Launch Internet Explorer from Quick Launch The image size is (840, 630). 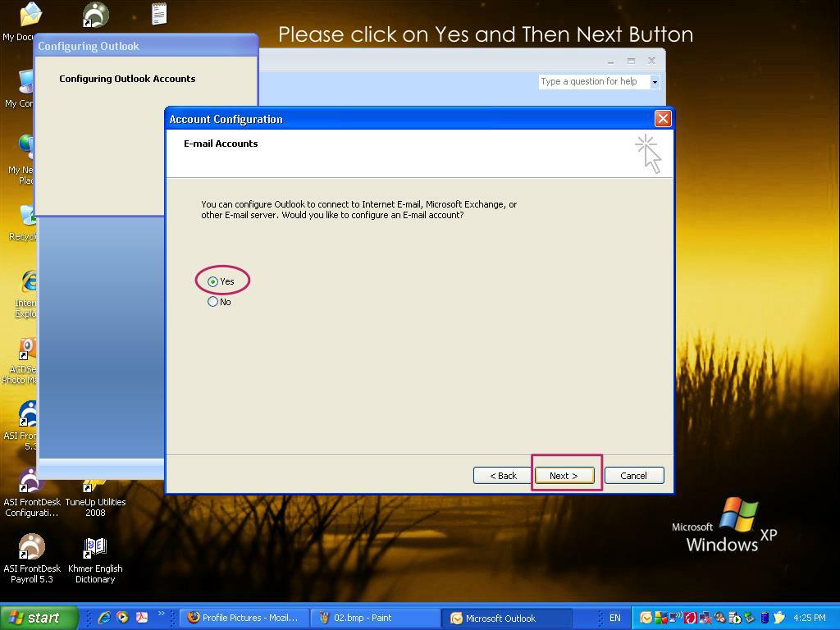104,618
